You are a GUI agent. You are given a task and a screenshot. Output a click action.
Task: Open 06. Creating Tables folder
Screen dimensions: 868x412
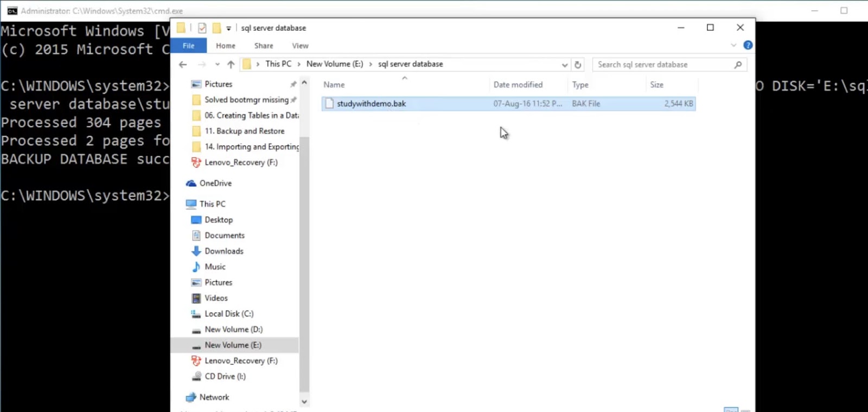tap(252, 116)
